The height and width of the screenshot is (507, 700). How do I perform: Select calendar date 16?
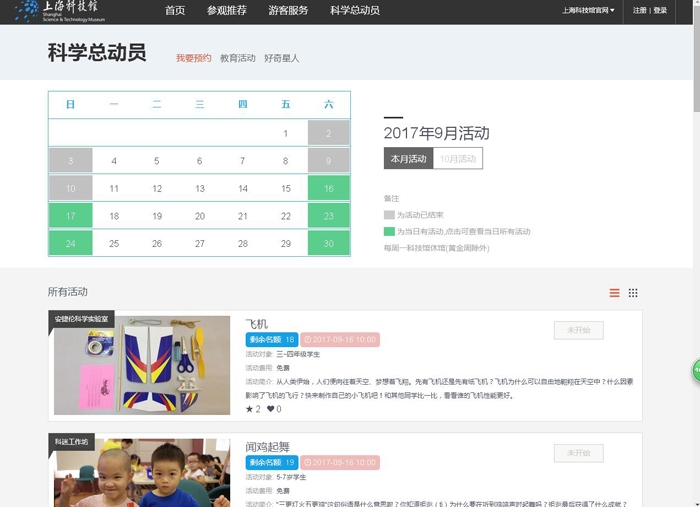click(329, 188)
